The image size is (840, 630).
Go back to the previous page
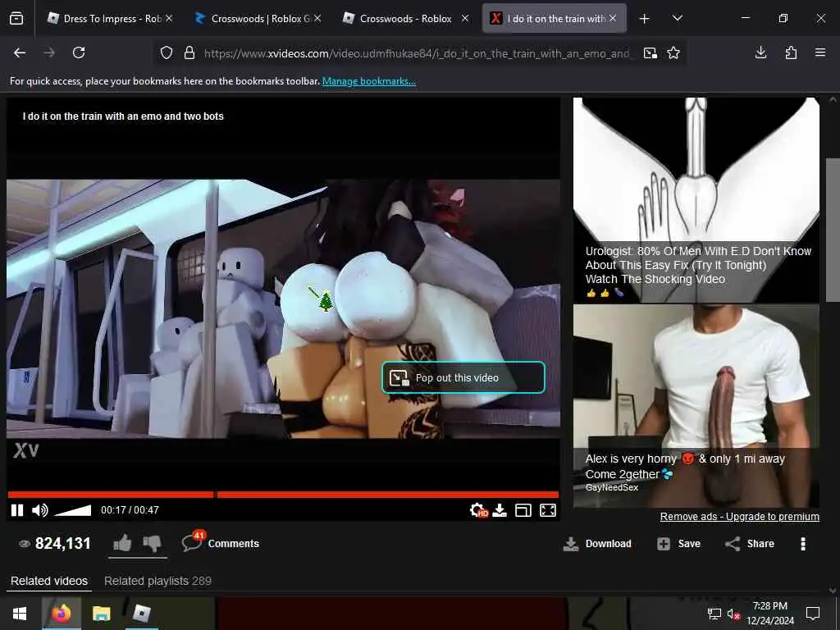click(20, 52)
